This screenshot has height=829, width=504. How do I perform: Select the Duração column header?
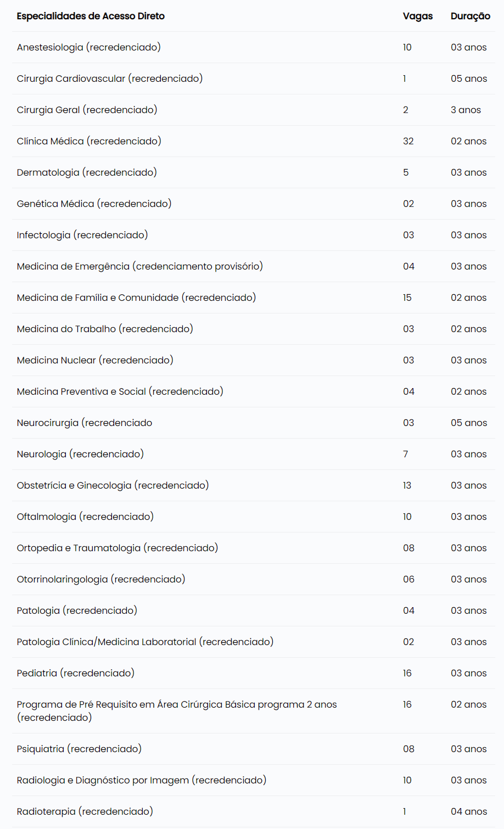471,16
